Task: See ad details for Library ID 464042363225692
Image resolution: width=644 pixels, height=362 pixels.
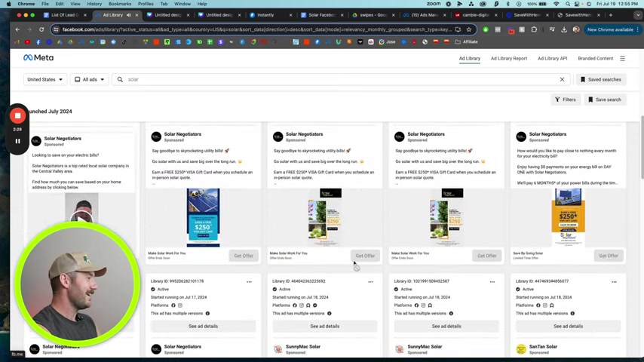Action: (x=325, y=327)
